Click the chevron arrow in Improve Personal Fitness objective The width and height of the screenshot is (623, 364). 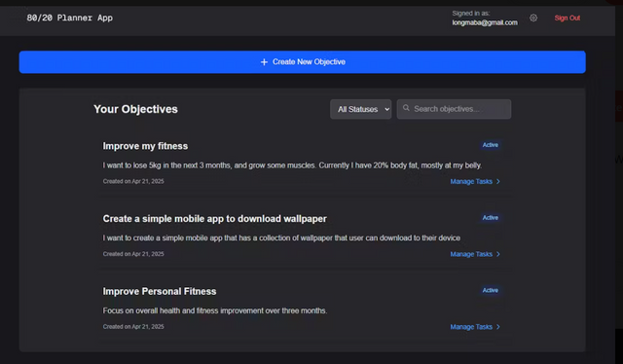point(498,327)
